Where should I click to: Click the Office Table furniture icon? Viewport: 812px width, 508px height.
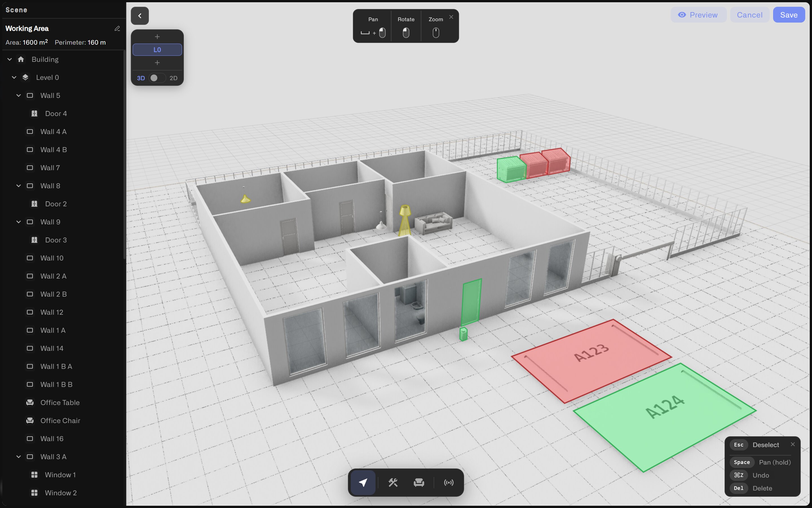30,402
